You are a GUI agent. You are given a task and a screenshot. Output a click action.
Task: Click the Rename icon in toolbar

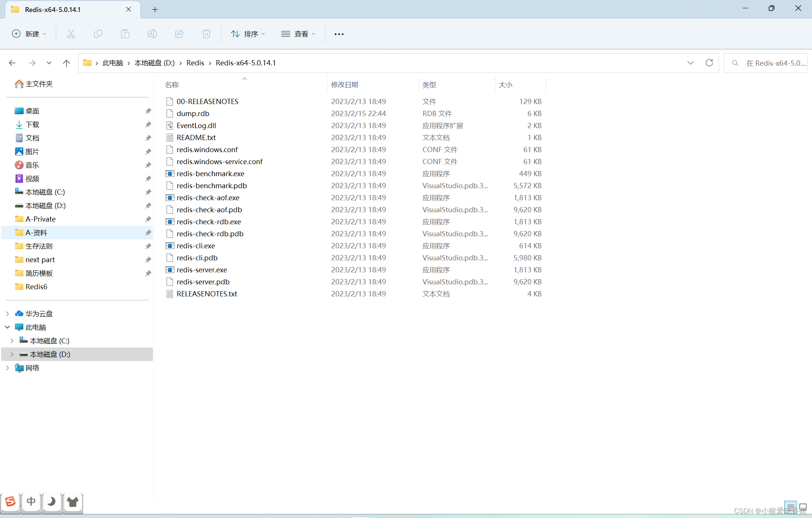tap(152, 34)
